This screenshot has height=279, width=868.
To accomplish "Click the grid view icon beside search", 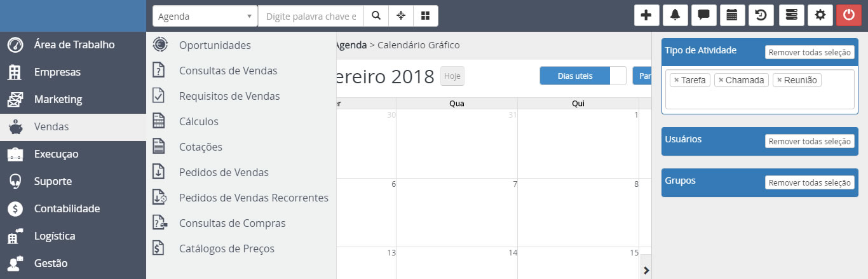I will (426, 16).
